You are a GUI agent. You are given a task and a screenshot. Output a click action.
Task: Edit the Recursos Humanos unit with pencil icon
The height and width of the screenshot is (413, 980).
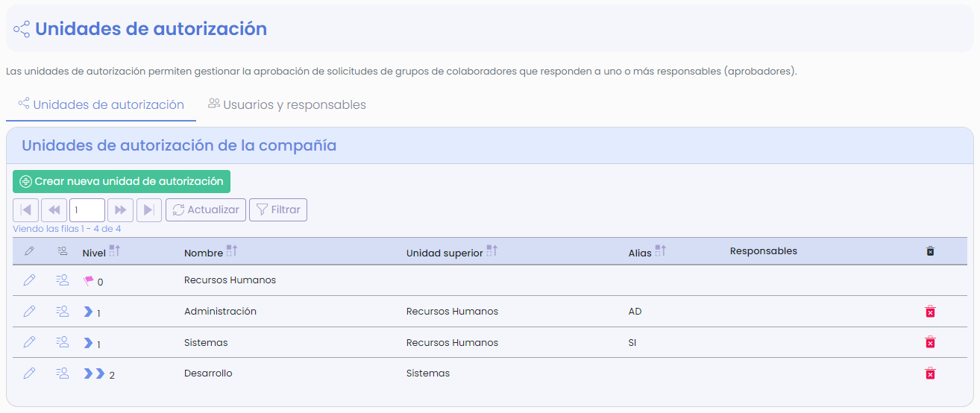(29, 280)
